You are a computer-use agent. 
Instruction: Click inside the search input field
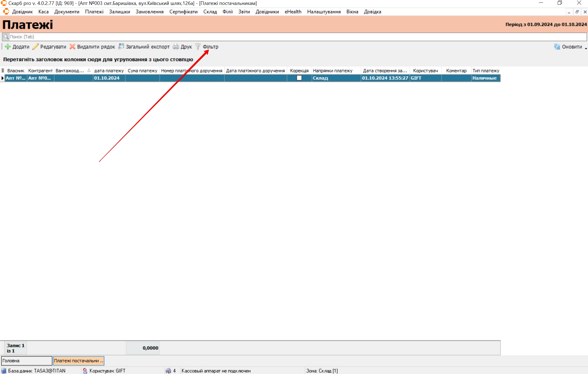273,37
